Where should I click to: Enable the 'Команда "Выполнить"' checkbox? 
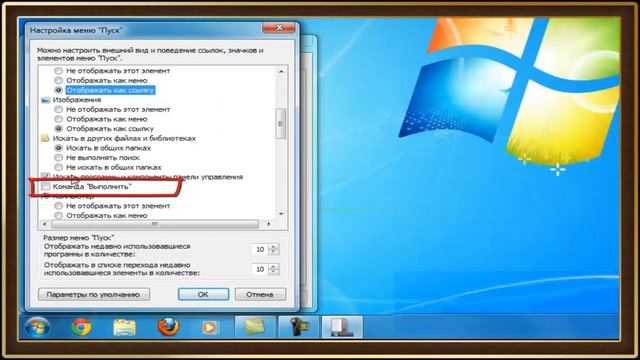point(46,187)
